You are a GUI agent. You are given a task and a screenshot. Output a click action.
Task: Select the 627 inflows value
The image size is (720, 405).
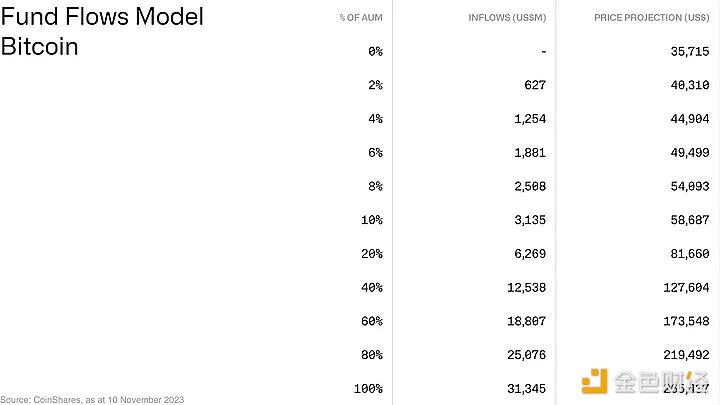click(x=535, y=85)
